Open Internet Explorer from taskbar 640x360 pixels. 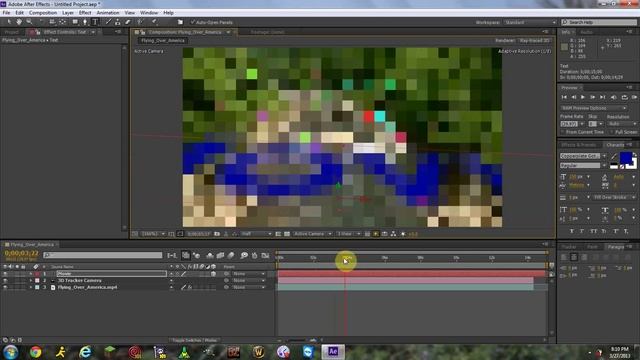pyautogui.click(x=85, y=351)
